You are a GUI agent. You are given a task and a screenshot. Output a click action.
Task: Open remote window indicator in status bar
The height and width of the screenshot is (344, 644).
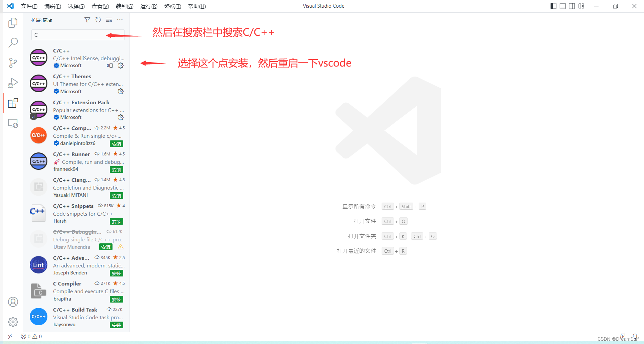click(10, 336)
